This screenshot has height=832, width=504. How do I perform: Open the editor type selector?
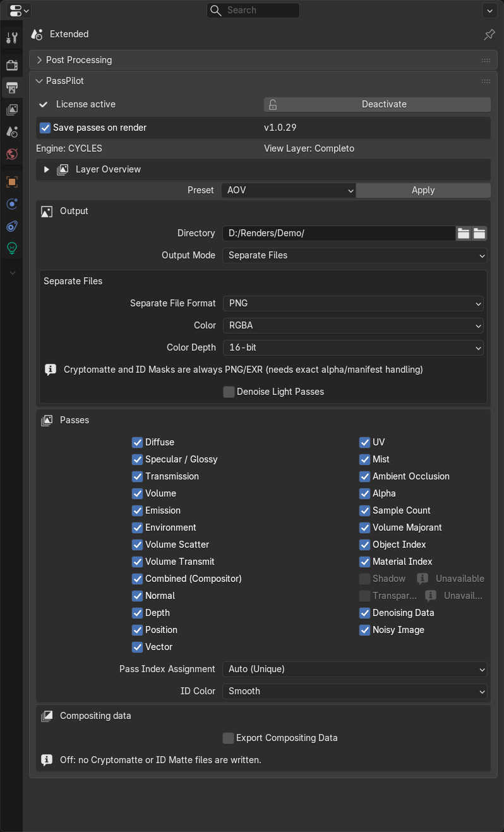[20, 10]
